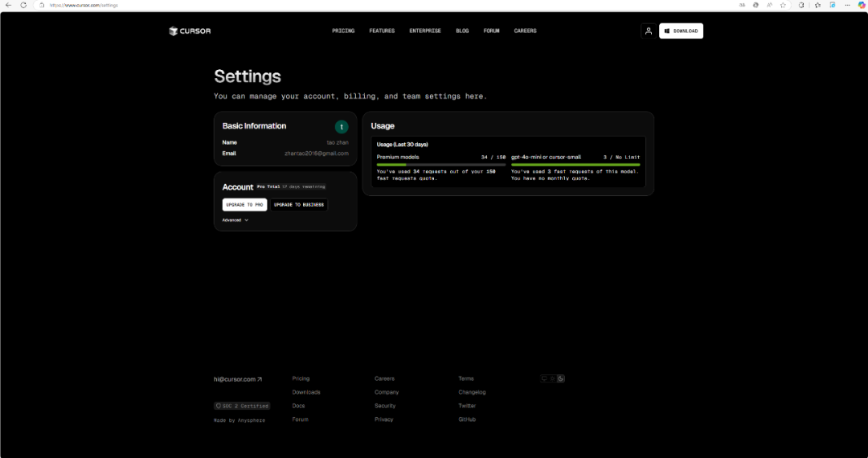Open the user account icon in header
868x458 pixels.
[649, 31]
